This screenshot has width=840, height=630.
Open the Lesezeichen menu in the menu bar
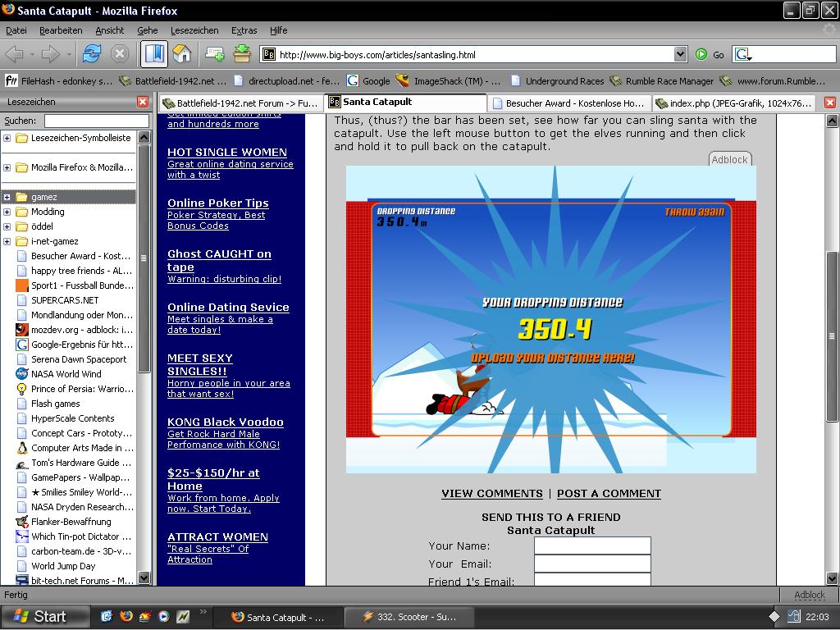[x=194, y=30]
